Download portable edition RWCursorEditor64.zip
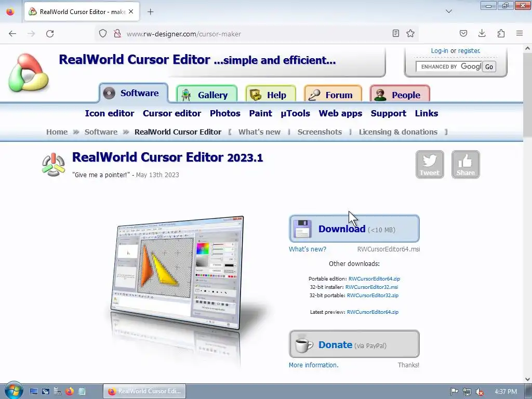The width and height of the screenshot is (532, 399). (x=374, y=279)
